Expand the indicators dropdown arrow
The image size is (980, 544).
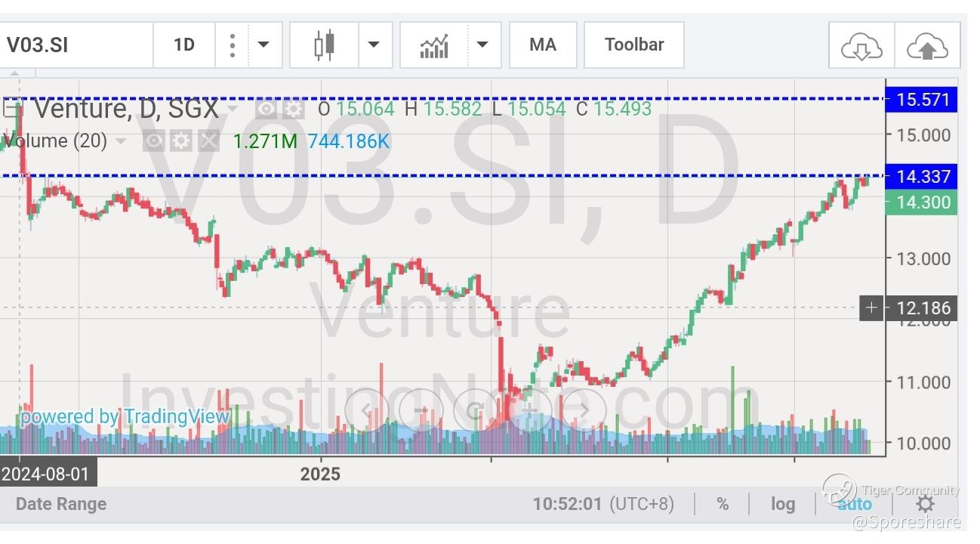pos(483,45)
